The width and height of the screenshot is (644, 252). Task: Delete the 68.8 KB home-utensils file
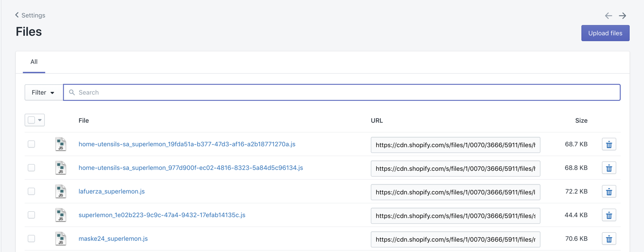pyautogui.click(x=609, y=168)
